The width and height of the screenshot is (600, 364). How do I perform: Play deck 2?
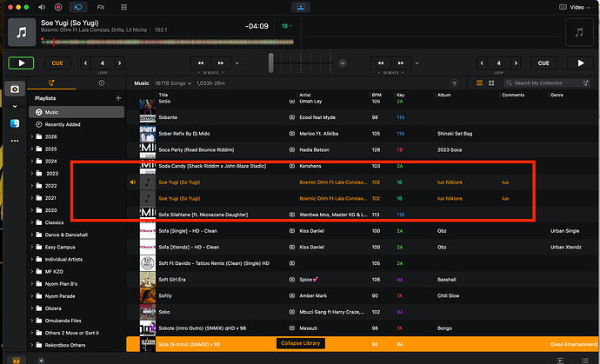[581, 63]
